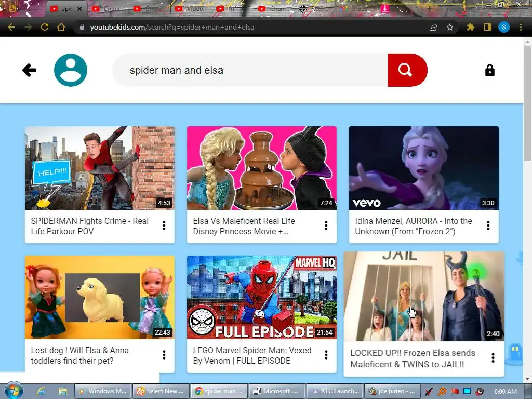This screenshot has height=399, width=532.
Task: Open options menu for SPIDERMAN Fights Crime video
Action: 164,225
